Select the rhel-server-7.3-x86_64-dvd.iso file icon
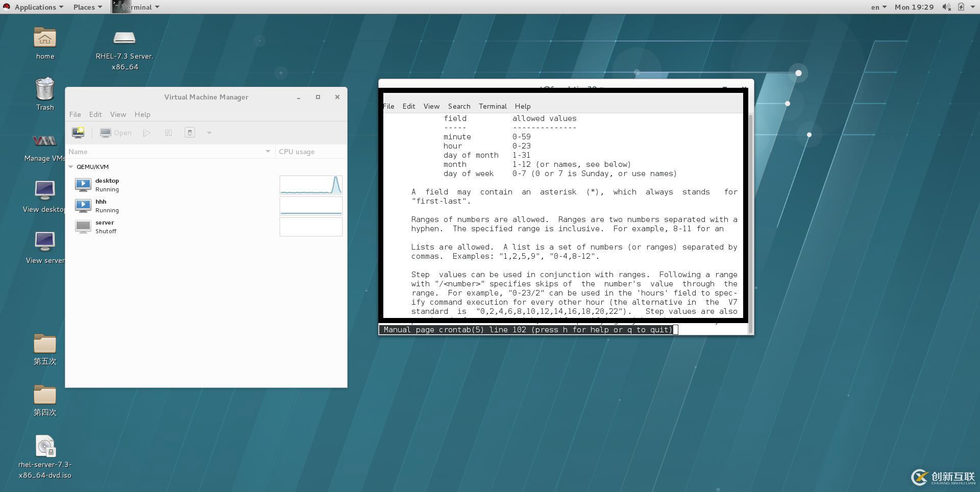 pyautogui.click(x=45, y=447)
